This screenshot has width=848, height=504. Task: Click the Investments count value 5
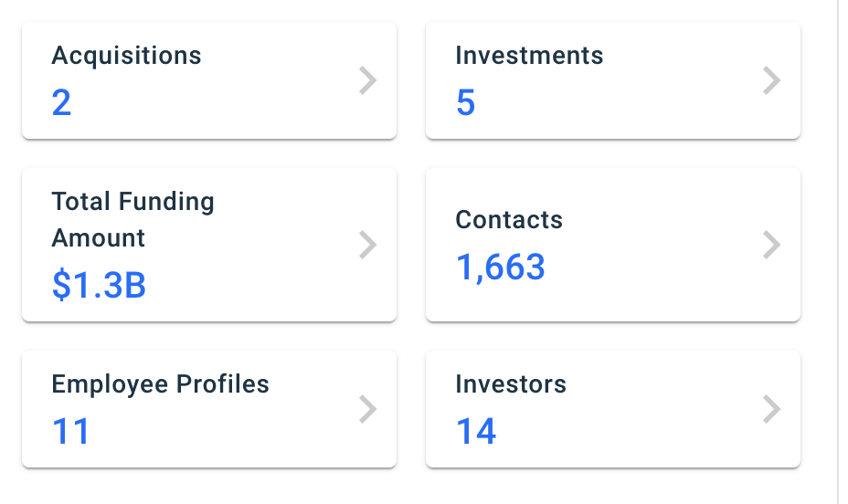pyautogui.click(x=466, y=103)
